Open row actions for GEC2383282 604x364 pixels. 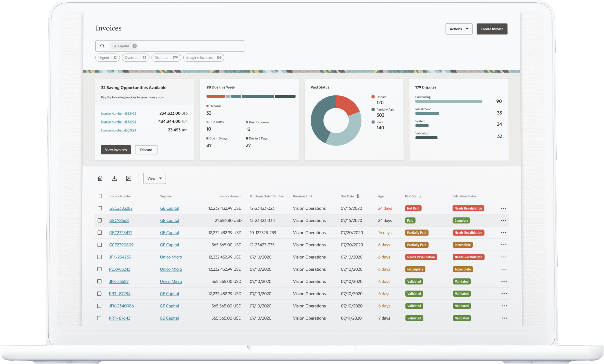pyautogui.click(x=503, y=208)
